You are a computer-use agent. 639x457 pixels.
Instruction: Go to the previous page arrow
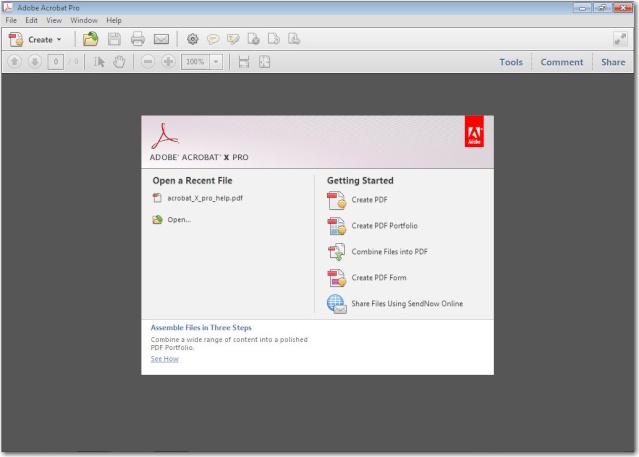(x=14, y=62)
